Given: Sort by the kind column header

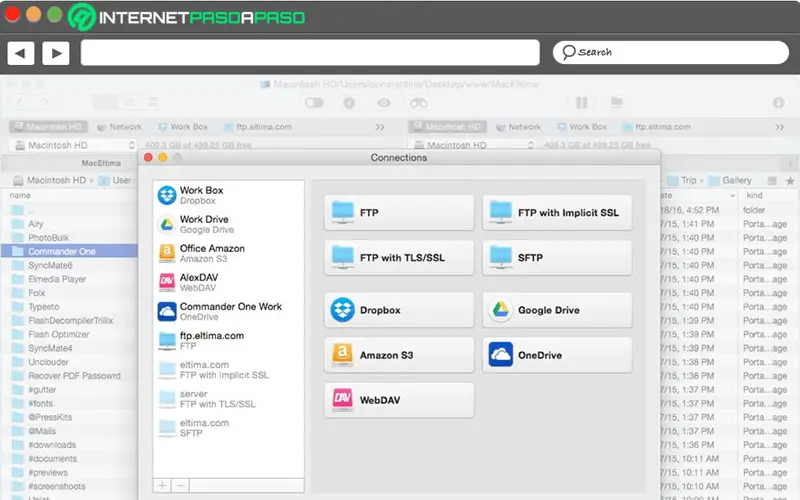Looking at the screenshot, I should tap(754, 195).
